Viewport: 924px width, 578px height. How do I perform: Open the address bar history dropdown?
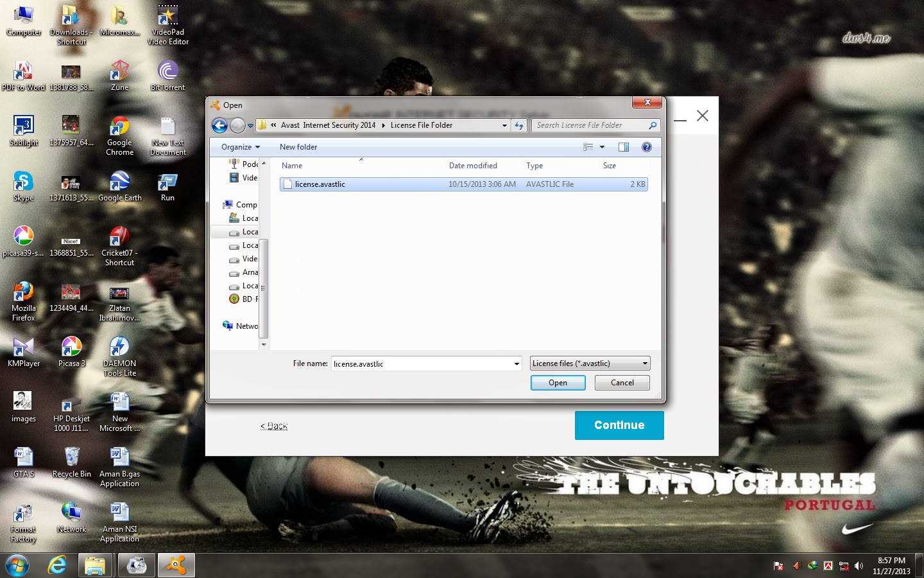[x=504, y=126]
